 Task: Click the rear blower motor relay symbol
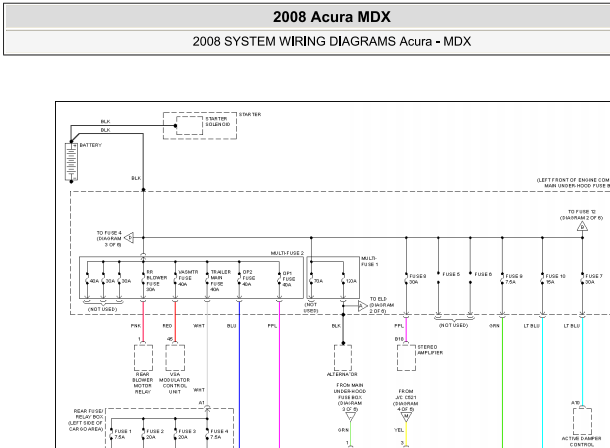coord(143,356)
